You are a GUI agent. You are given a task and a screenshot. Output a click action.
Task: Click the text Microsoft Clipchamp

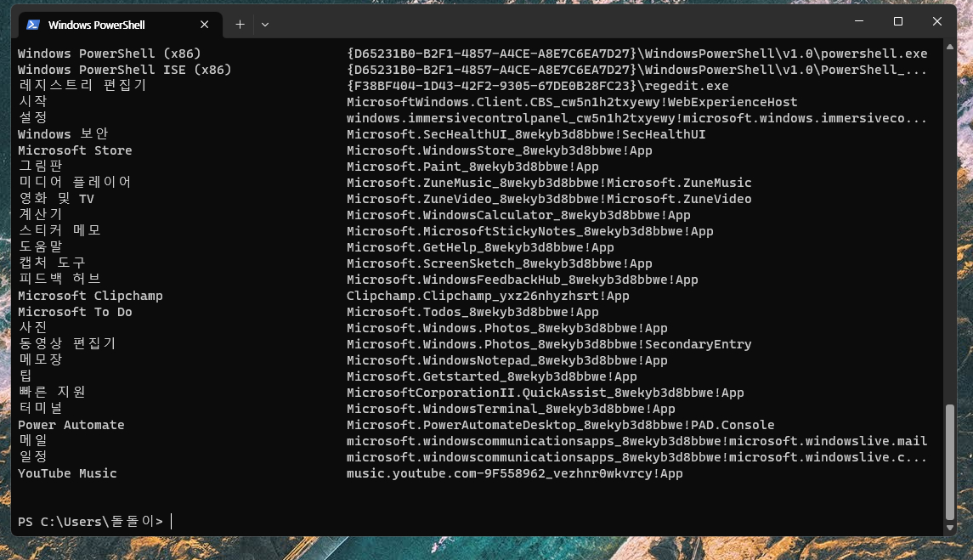(90, 296)
